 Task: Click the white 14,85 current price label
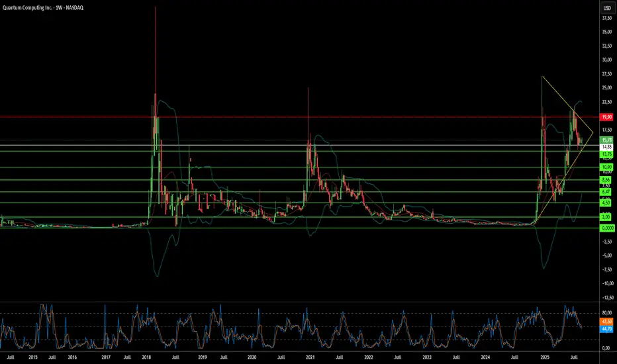[607, 147]
